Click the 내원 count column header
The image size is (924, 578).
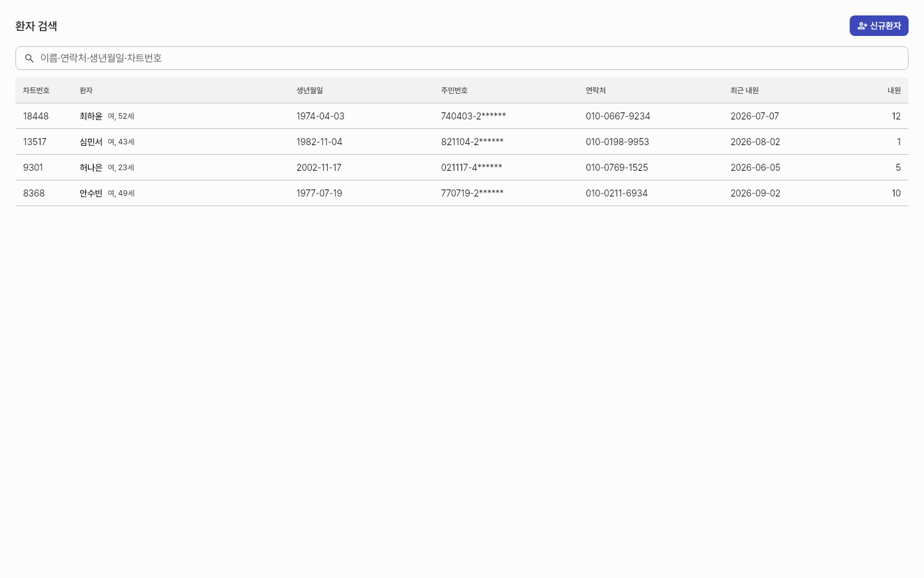coord(894,91)
